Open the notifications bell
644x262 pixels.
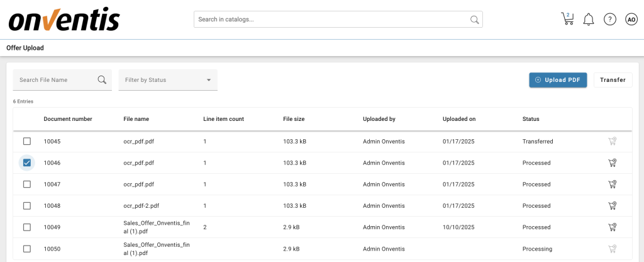pos(589,20)
